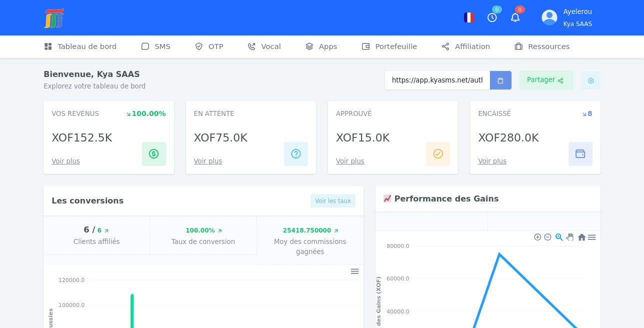Viewport: 644px width, 328px height.
Task: Click the question mark icon in En Attente
Action: 296,154
